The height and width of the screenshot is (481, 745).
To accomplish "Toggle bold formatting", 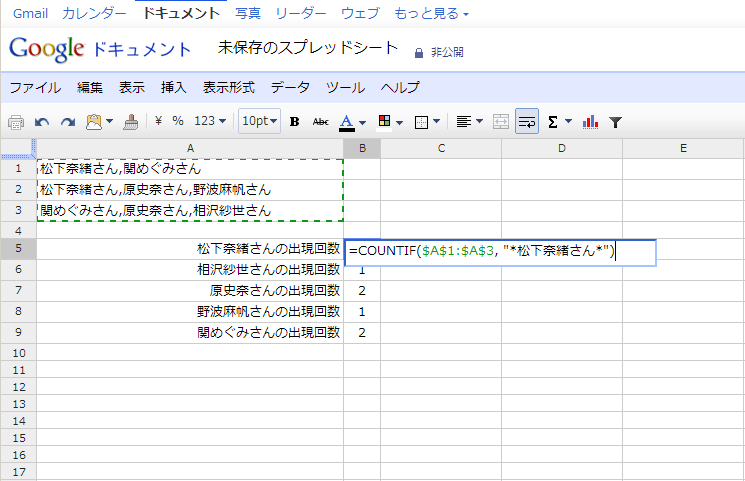I will click(294, 121).
